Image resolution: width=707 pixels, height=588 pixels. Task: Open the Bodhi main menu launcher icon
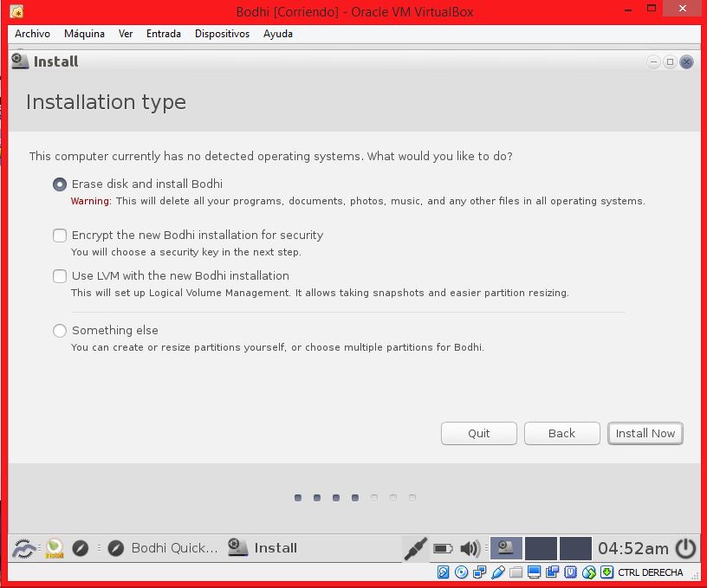pyautogui.click(x=24, y=548)
